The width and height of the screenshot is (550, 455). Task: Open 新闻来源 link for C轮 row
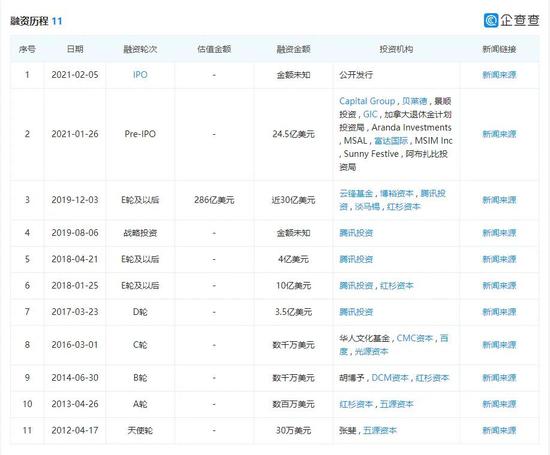[499, 345]
